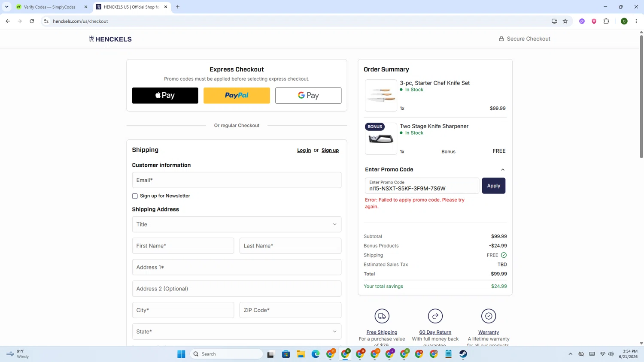
Task: Open a new browser tab
Action: click(178, 7)
